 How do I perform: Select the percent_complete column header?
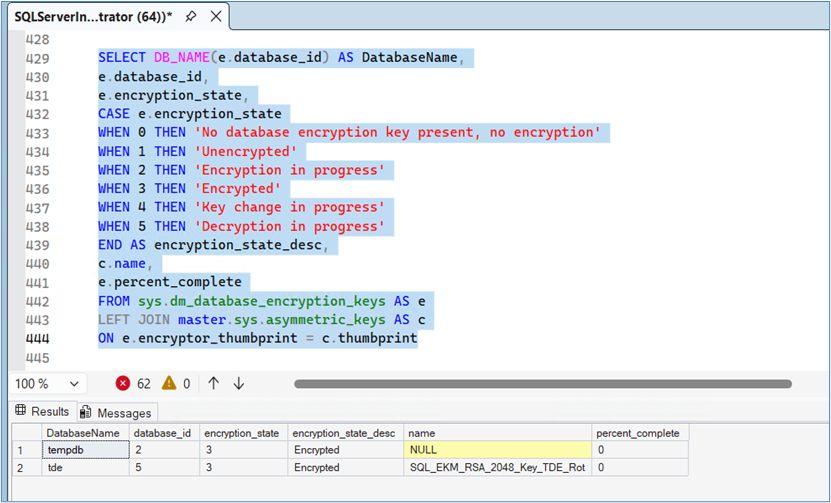(x=637, y=433)
